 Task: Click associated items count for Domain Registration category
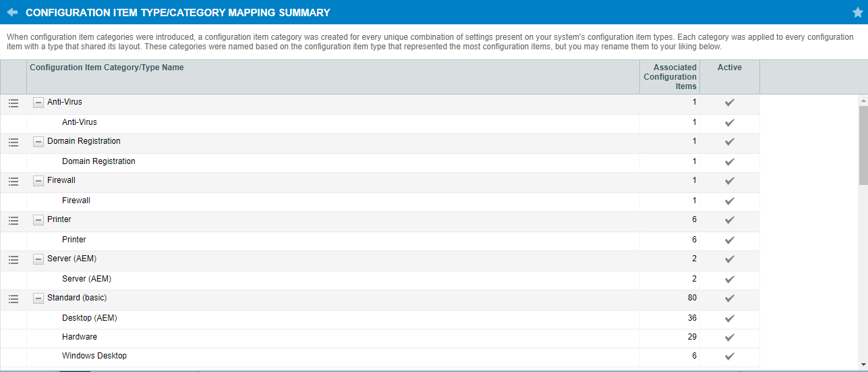[x=694, y=141]
